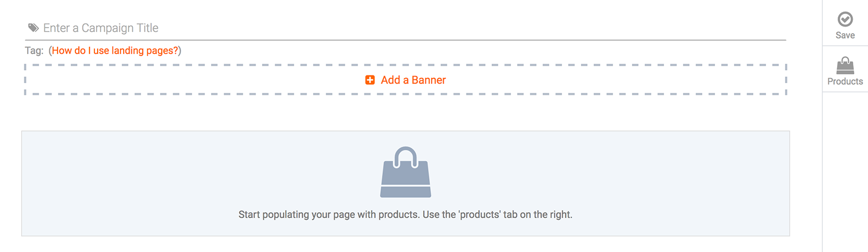
Task: Click 'Start populating your page' message text
Action: [405, 215]
